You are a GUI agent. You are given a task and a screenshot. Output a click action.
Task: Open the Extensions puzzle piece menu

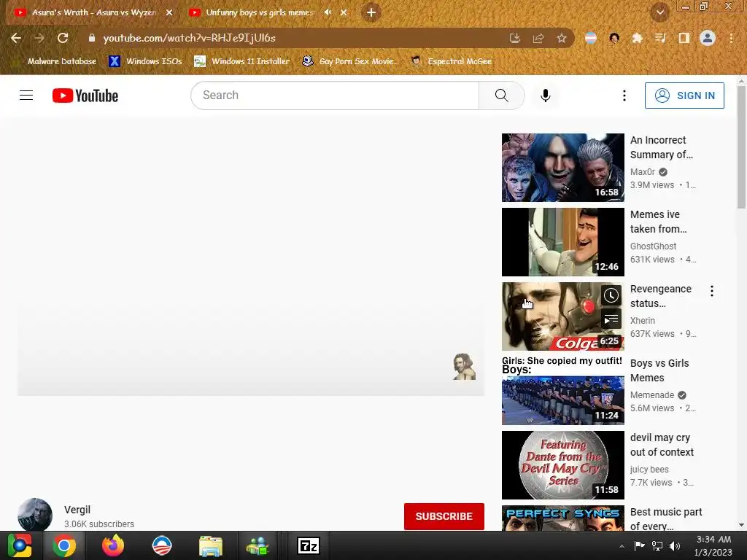click(x=637, y=38)
